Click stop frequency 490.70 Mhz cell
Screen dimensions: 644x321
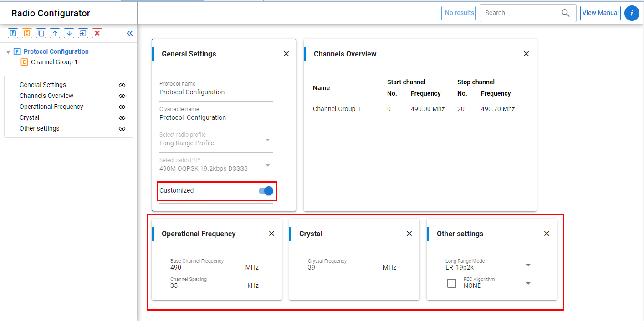coord(498,109)
